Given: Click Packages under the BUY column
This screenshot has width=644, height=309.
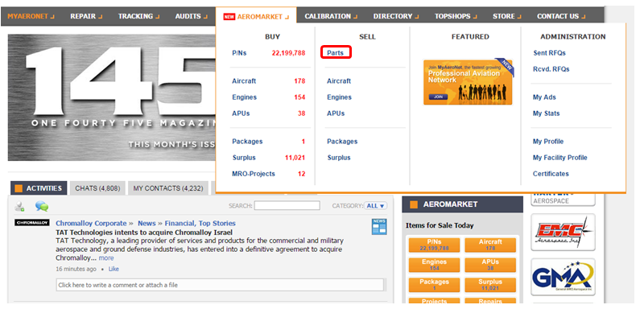Looking at the screenshot, I should [x=247, y=142].
